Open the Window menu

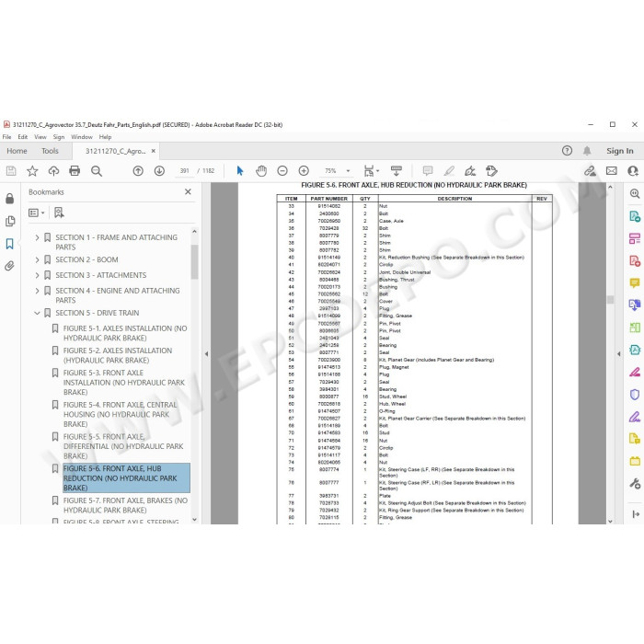pos(82,137)
